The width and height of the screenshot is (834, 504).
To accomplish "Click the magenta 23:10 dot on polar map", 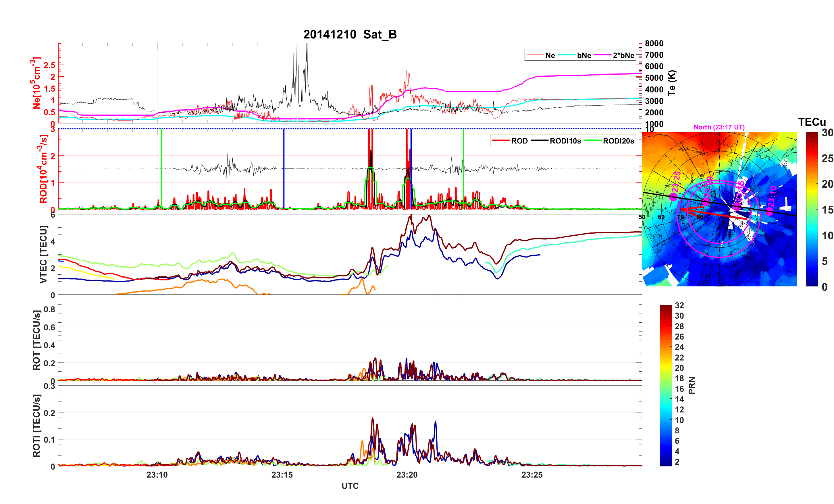I will click(769, 212).
